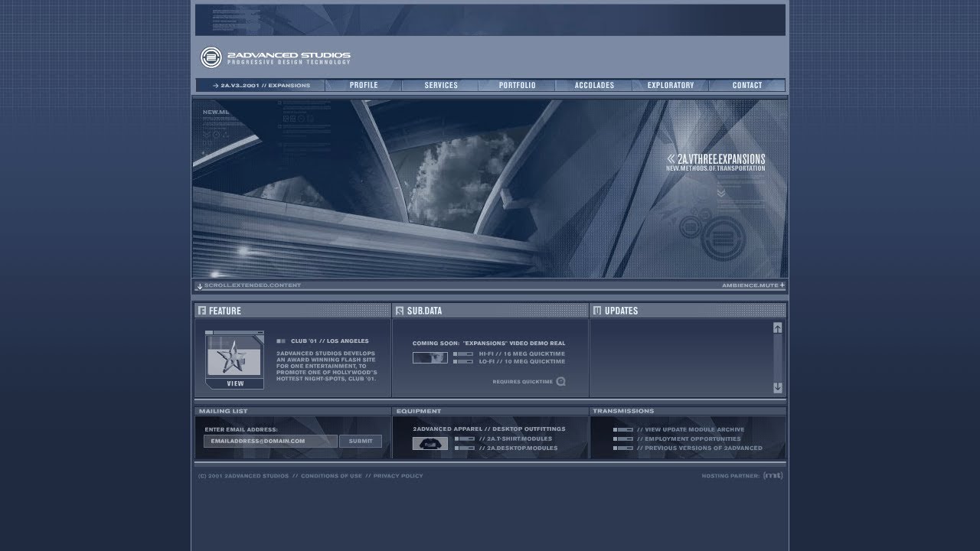Click the Feature panel F icon
The width and height of the screenshot is (980, 551).
point(202,311)
